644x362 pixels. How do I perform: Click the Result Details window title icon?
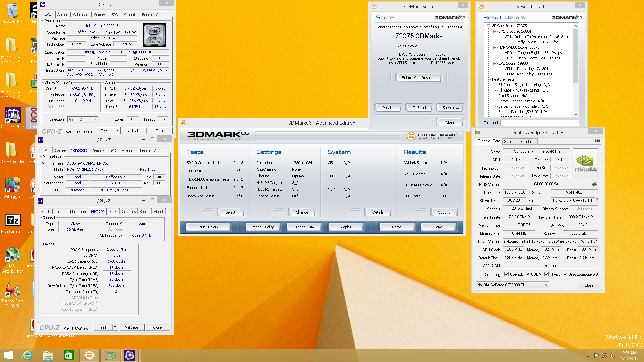[x=481, y=6]
